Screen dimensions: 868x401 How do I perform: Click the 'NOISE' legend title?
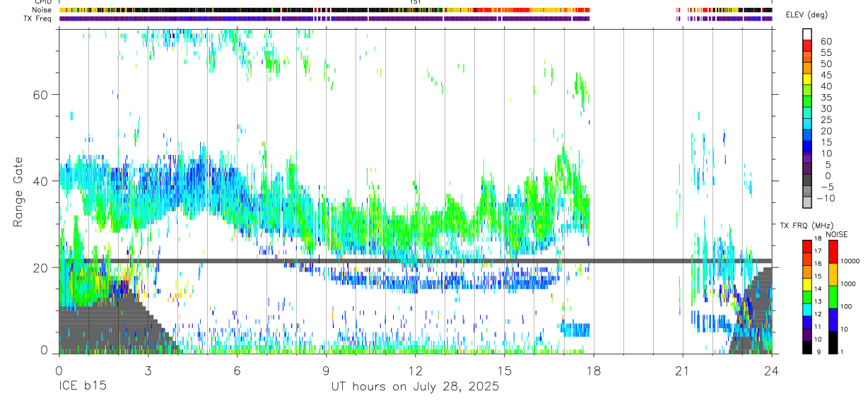click(x=836, y=234)
